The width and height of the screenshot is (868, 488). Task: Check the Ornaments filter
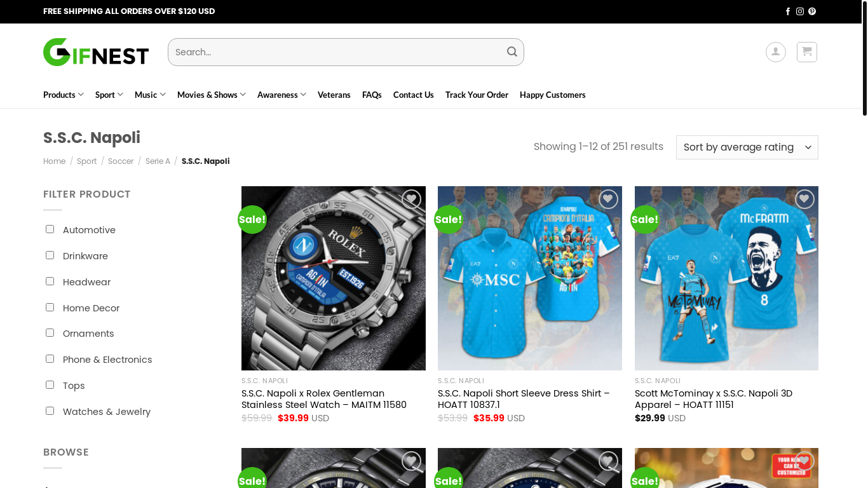pyautogui.click(x=50, y=333)
